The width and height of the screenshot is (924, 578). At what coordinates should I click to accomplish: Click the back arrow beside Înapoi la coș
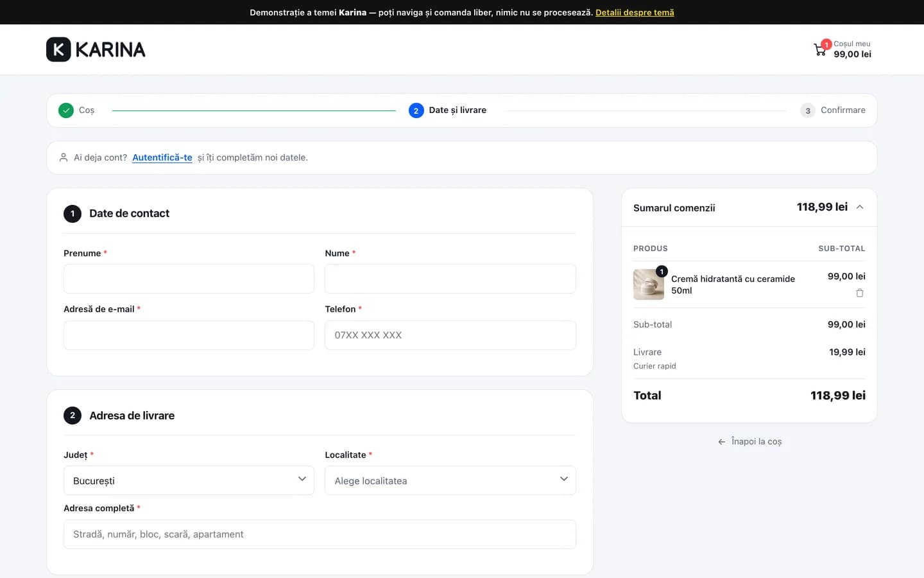tap(722, 442)
